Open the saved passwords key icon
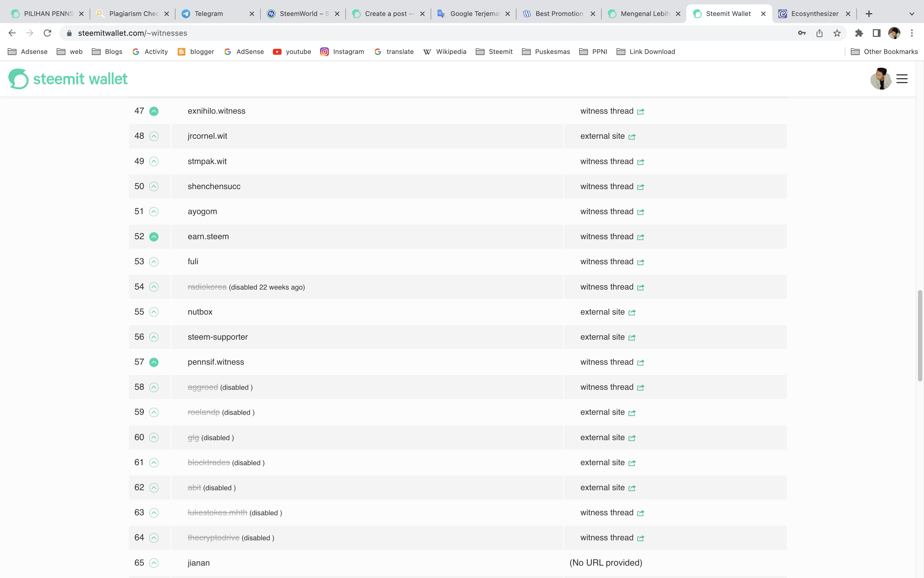 click(802, 33)
